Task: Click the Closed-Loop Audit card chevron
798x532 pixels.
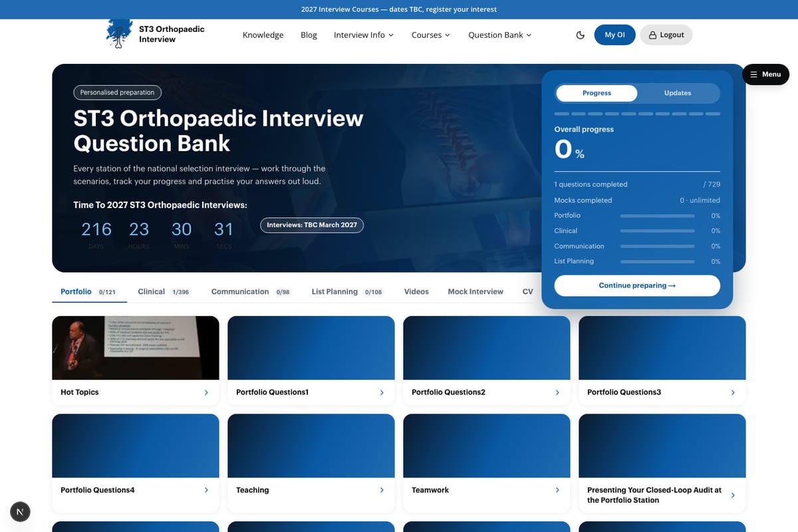Action: tap(733, 495)
